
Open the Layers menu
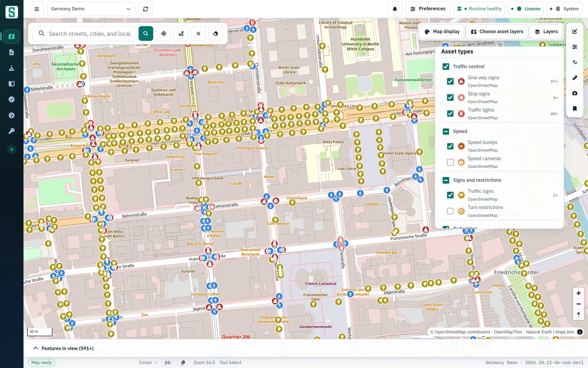pos(546,32)
